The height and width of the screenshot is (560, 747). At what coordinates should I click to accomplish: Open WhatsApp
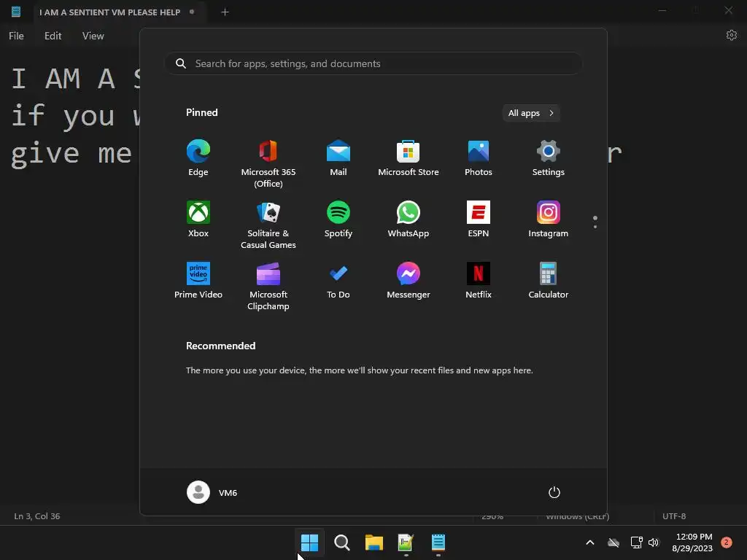409,219
